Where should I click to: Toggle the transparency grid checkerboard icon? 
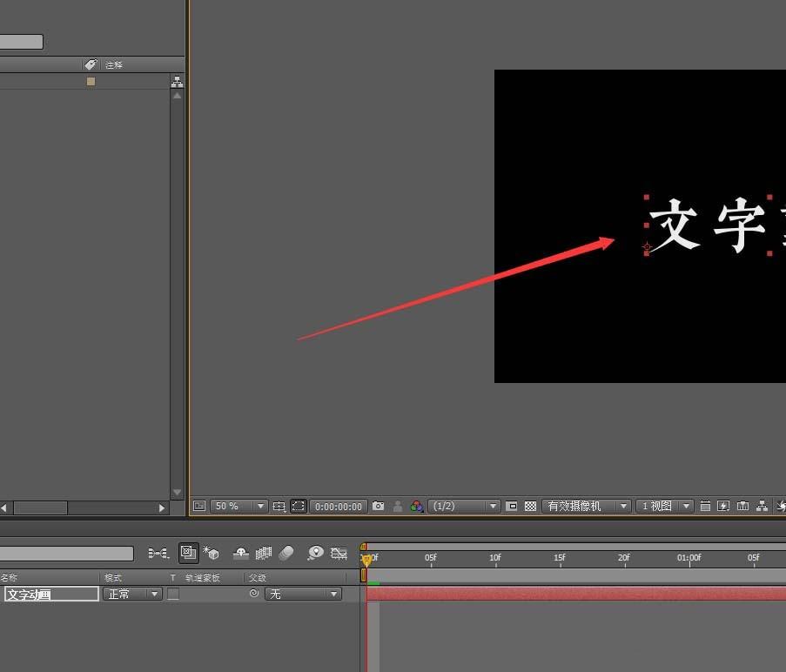[x=529, y=506]
